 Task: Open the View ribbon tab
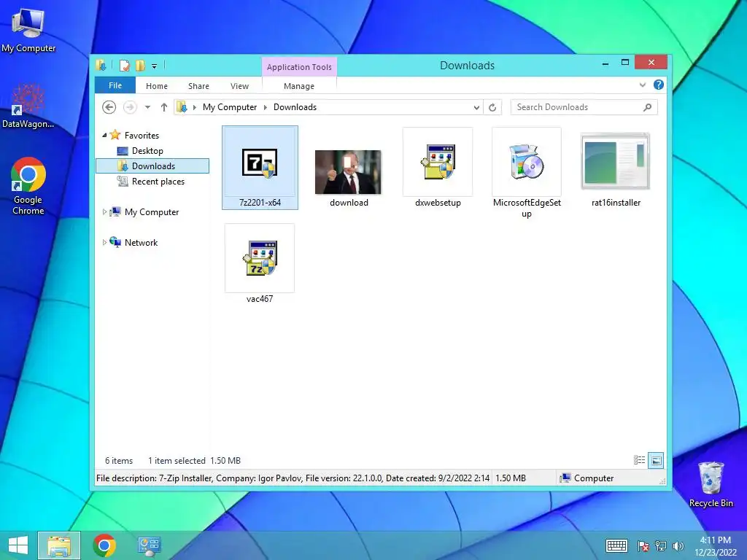click(x=239, y=86)
